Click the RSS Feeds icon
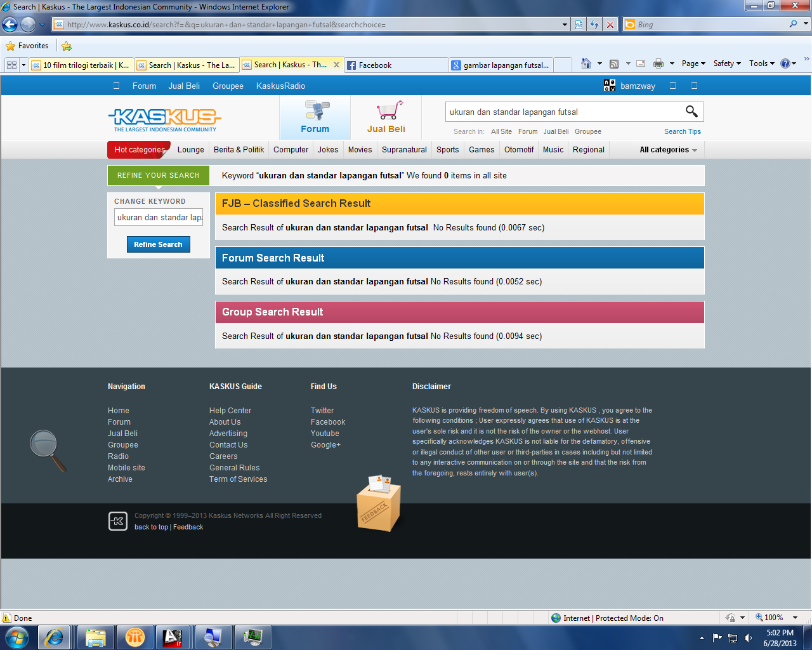812x650 pixels. click(x=614, y=63)
